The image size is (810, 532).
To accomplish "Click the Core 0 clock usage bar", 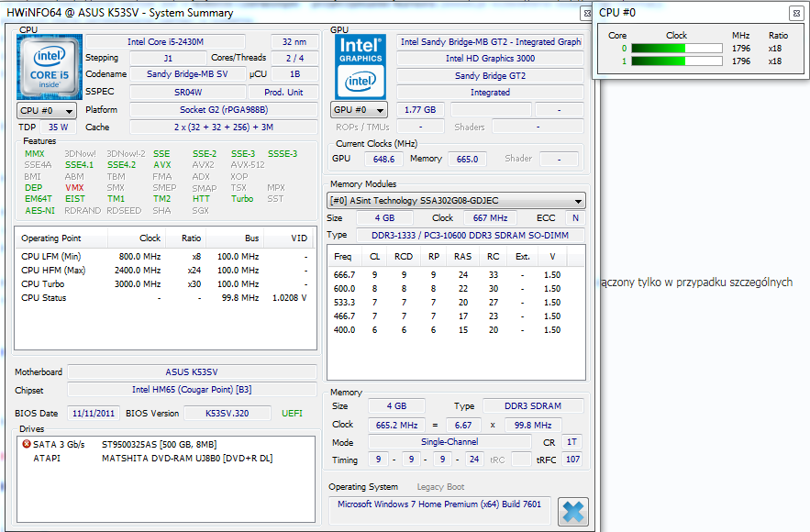I will (677, 48).
